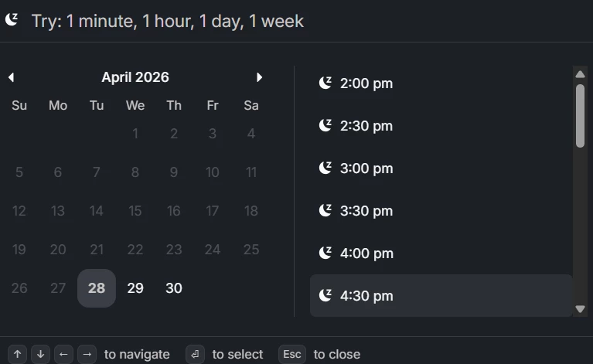Click the up arrow key hint icon
The image size is (593, 364).
click(x=18, y=354)
